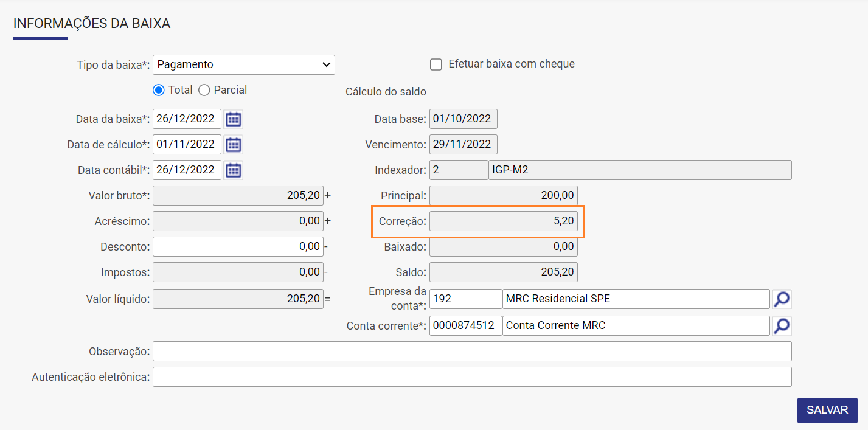Click the Acréscimo field showing 0,00
Viewport: 868px width, 430px height.
click(x=238, y=221)
